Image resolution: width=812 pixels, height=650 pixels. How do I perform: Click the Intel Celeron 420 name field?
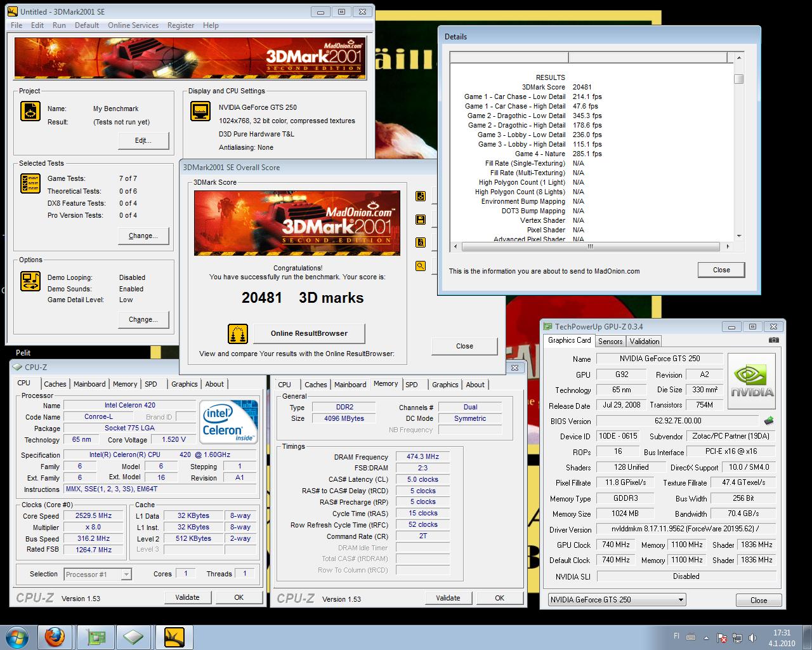tap(129, 405)
